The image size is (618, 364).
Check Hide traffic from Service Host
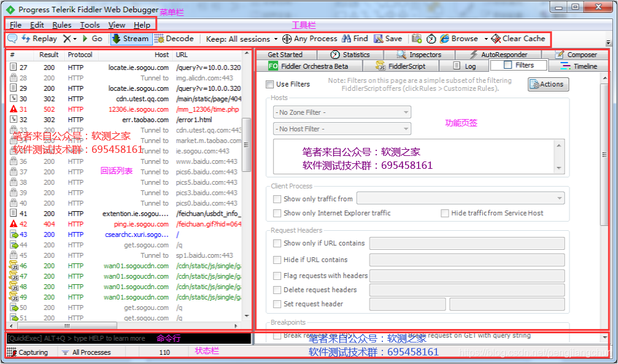pos(444,213)
